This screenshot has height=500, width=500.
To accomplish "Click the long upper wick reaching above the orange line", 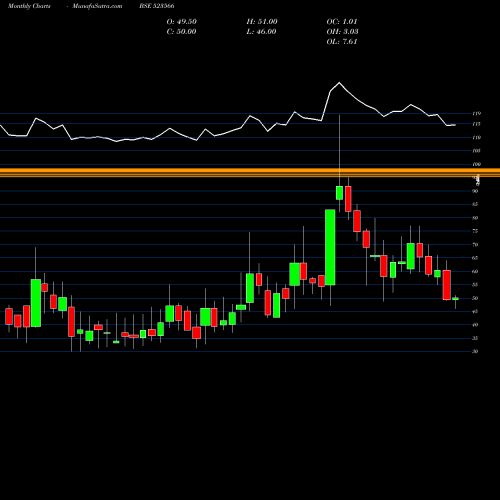I will 339,151.
